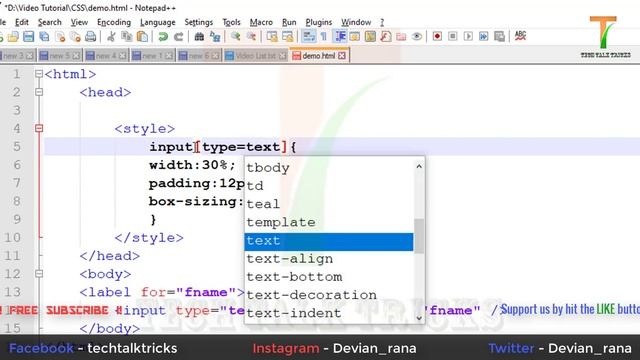Open the Encoding menu
Screen dimensions: 640x360
point(114,22)
